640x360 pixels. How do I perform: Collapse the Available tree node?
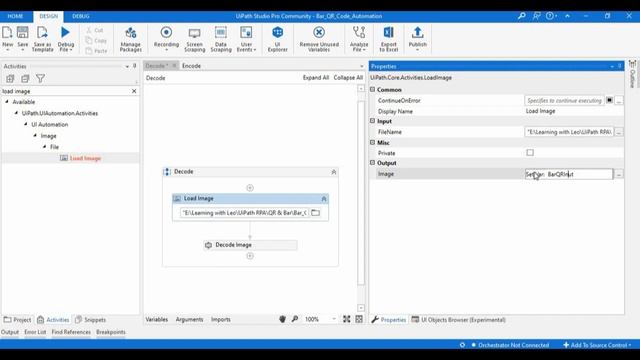click(x=7, y=102)
